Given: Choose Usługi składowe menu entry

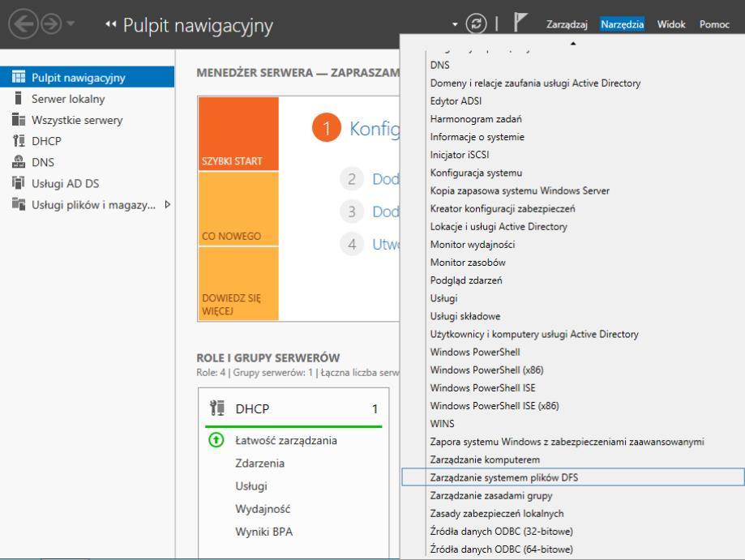Looking at the screenshot, I should (572, 316).
